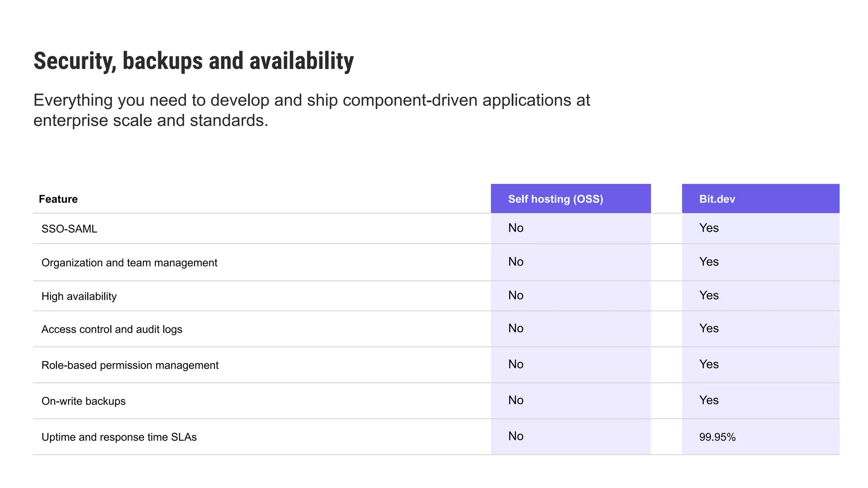This screenshot has width=868, height=488.
Task: Click the 'High availability' feature label
Action: [79, 296]
